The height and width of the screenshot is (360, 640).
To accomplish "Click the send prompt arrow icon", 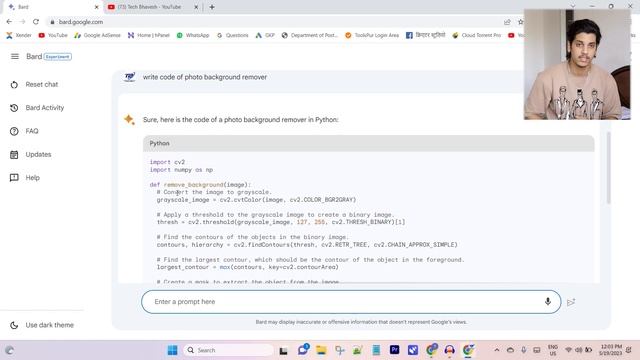I will click(x=571, y=302).
